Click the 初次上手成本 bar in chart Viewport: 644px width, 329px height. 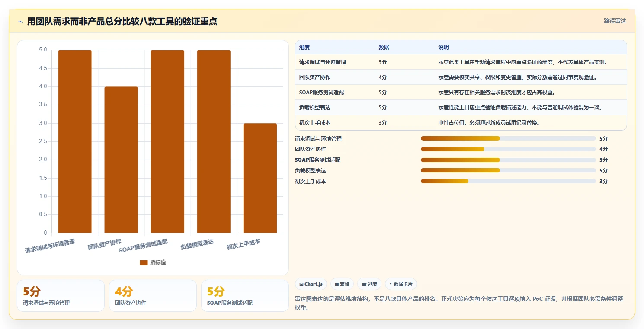(260, 178)
